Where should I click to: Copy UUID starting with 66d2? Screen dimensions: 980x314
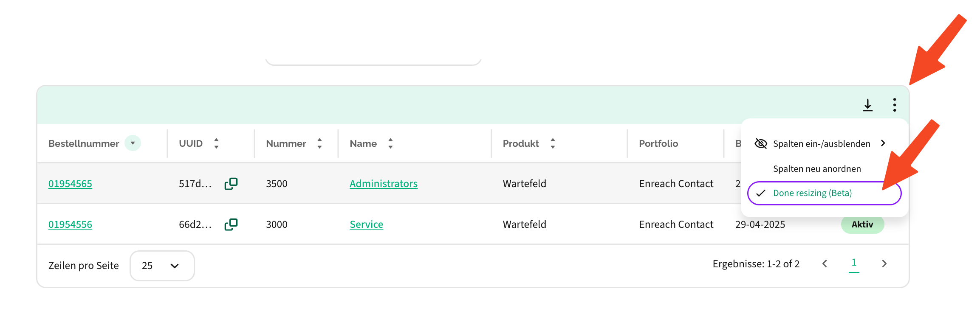pyautogui.click(x=231, y=224)
